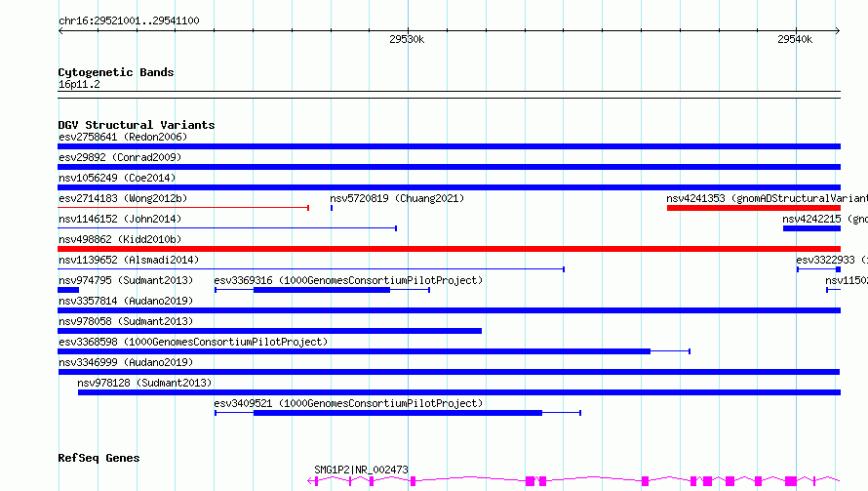Select the nsv1146152 (John2014) label
This screenshot has height=491, width=868.
(120, 219)
